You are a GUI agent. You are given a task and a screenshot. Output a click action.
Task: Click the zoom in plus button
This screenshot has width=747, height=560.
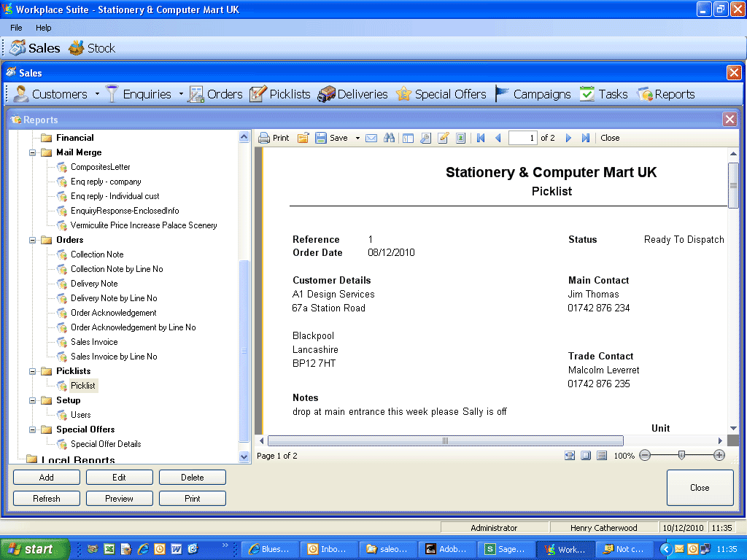[x=719, y=456]
